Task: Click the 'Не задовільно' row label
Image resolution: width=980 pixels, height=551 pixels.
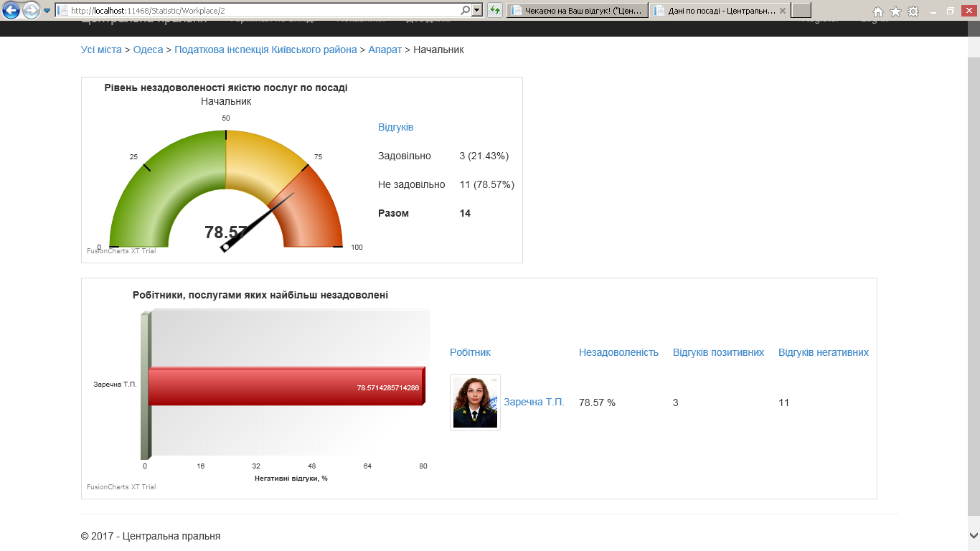Action: tap(411, 184)
